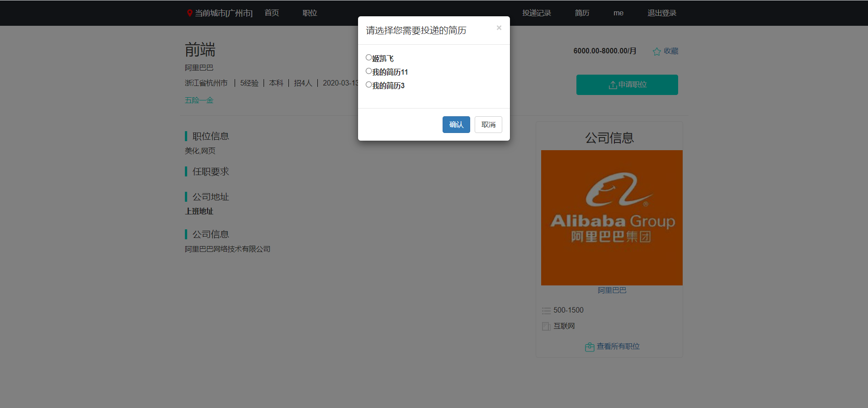The height and width of the screenshot is (408, 868).
Task: Open the 简历 navigation item
Action: pos(582,13)
